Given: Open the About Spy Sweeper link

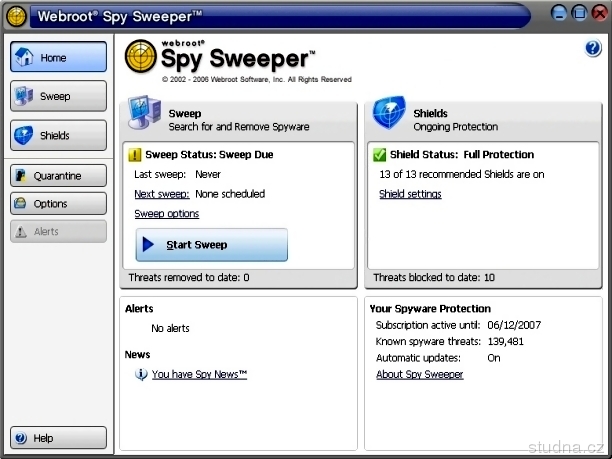Looking at the screenshot, I should click(420, 374).
